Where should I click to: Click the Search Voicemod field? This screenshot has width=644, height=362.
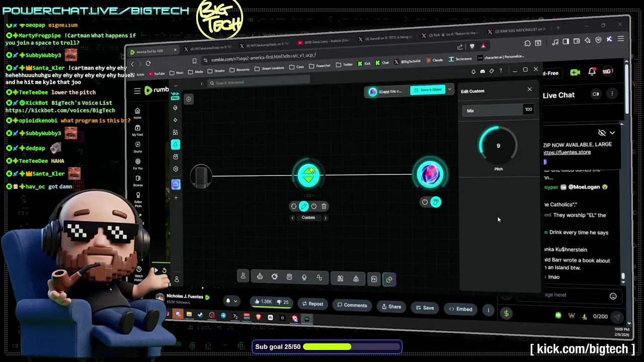[x=259, y=82]
